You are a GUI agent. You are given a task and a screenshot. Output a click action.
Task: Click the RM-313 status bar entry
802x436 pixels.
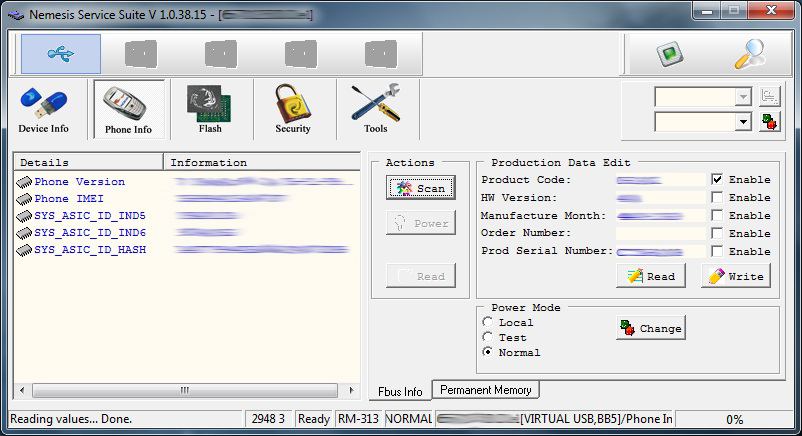coord(359,419)
